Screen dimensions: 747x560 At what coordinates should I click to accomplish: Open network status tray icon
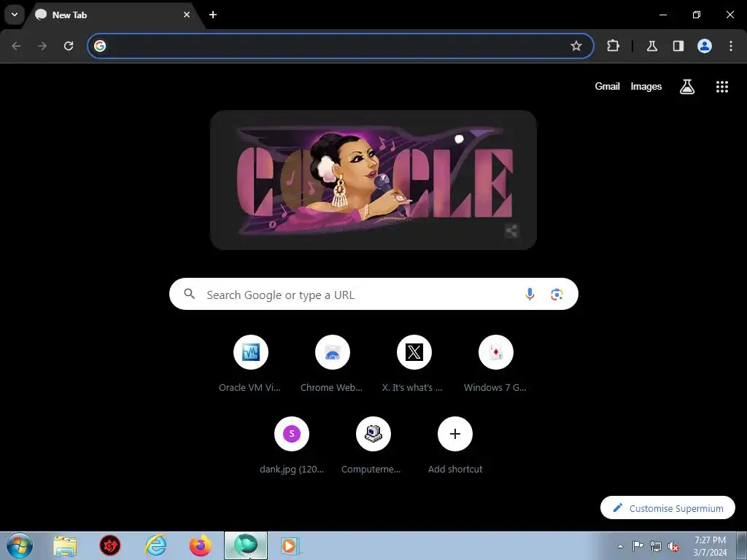point(656,547)
